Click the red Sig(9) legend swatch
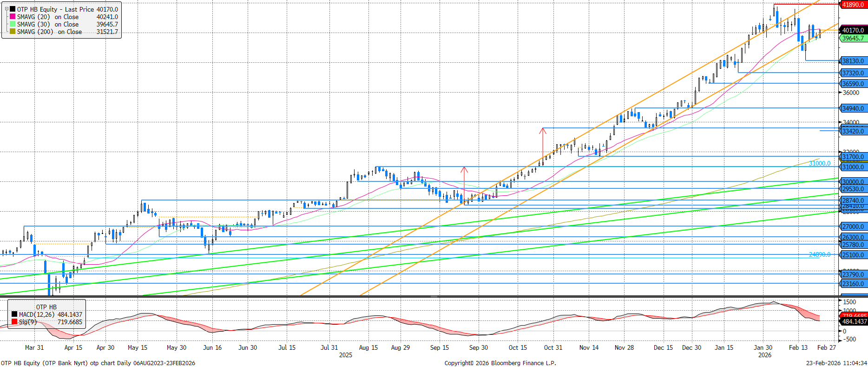The height and width of the screenshot is (367, 868). (x=14, y=322)
